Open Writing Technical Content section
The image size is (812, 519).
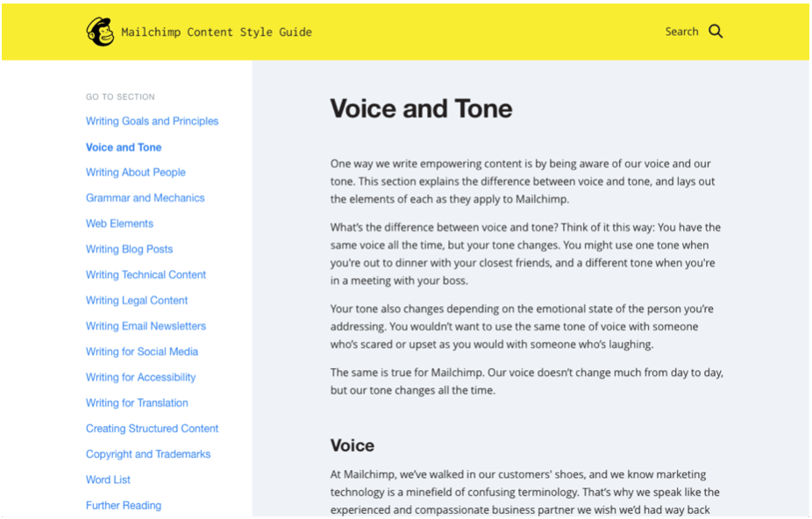(x=146, y=274)
